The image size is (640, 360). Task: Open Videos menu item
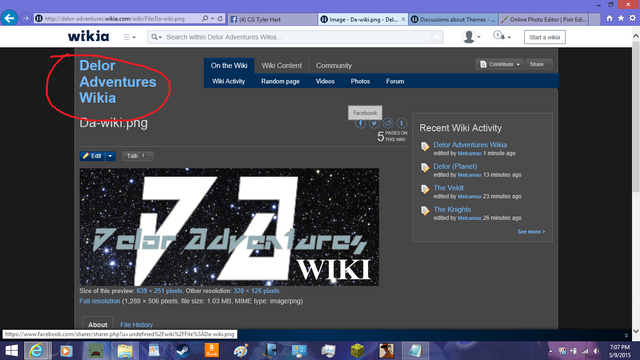coord(325,81)
